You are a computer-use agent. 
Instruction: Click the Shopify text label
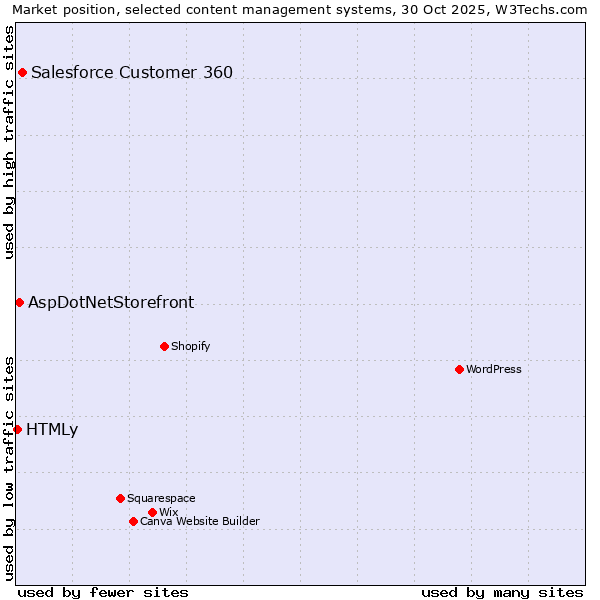(x=191, y=346)
